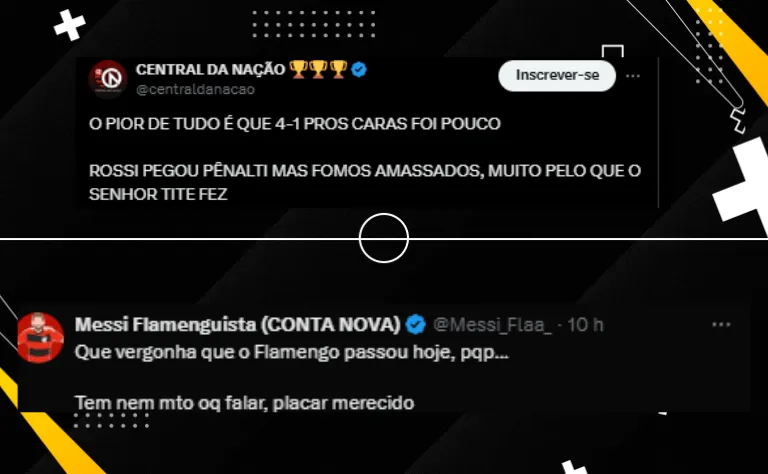Open the more options menu on Central da Nação tweet

(x=633, y=76)
